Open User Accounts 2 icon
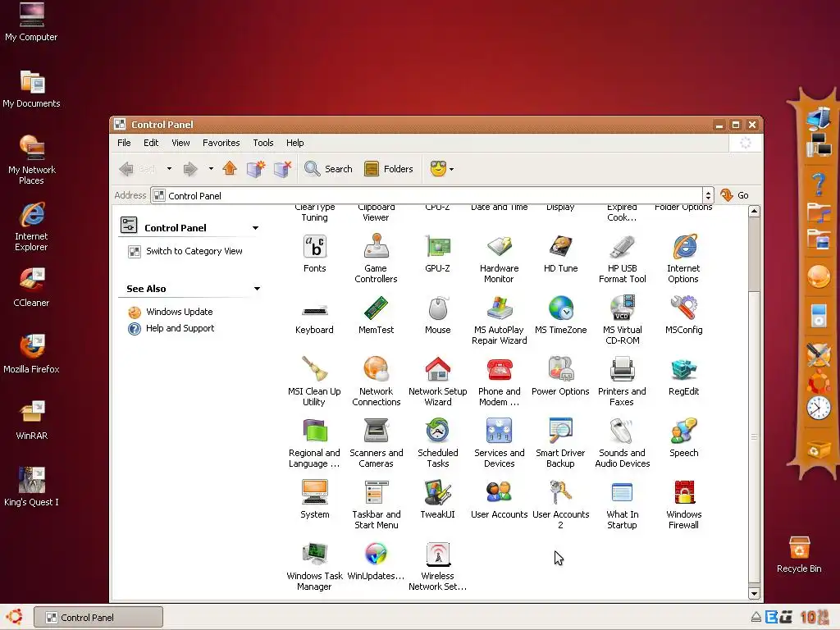The width and height of the screenshot is (840, 630). click(560, 504)
